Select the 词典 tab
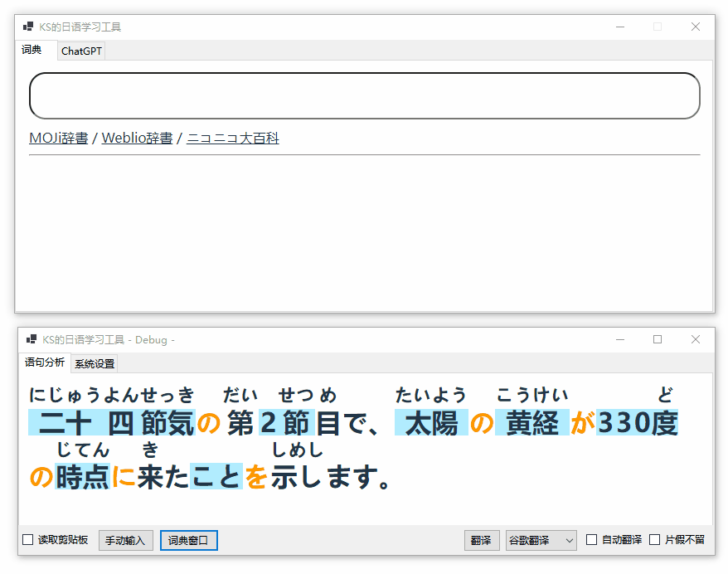This screenshot has width=728, height=574. [x=32, y=51]
